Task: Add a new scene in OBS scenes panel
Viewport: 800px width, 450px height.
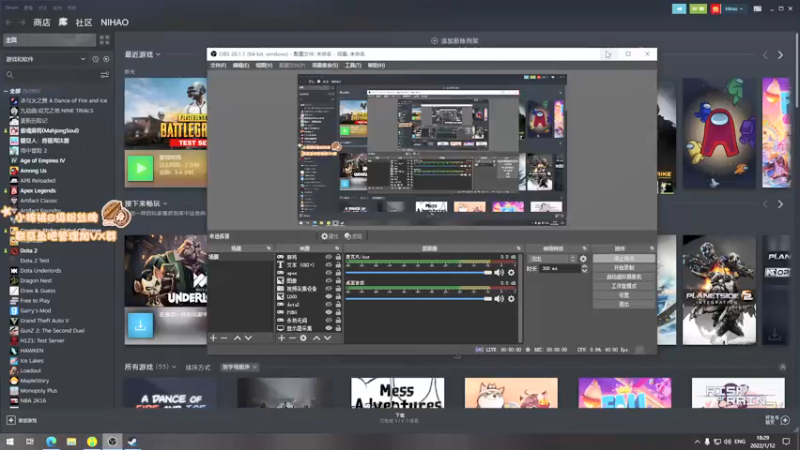Action: [x=213, y=338]
